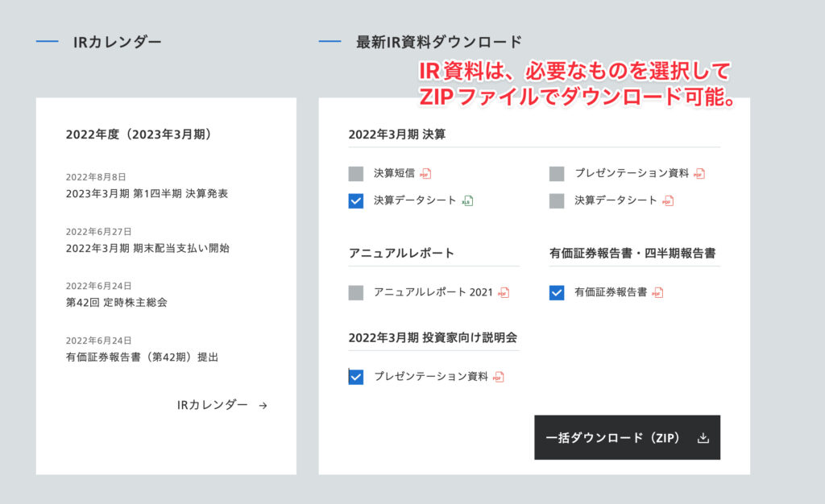Click PDF icon beside the right-column 決算データシート
This screenshot has height=504, width=825.
[668, 201]
